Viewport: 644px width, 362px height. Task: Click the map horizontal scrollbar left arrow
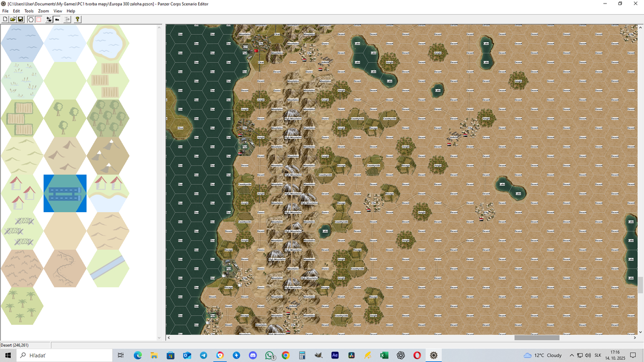pyautogui.click(x=169, y=338)
